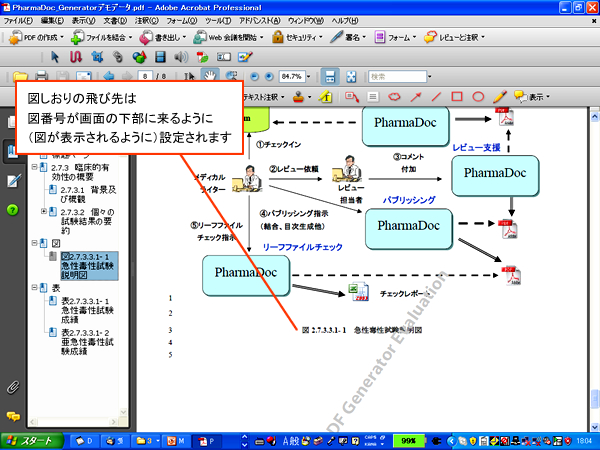Click the printer icon in the toolbar

[x=42, y=76]
